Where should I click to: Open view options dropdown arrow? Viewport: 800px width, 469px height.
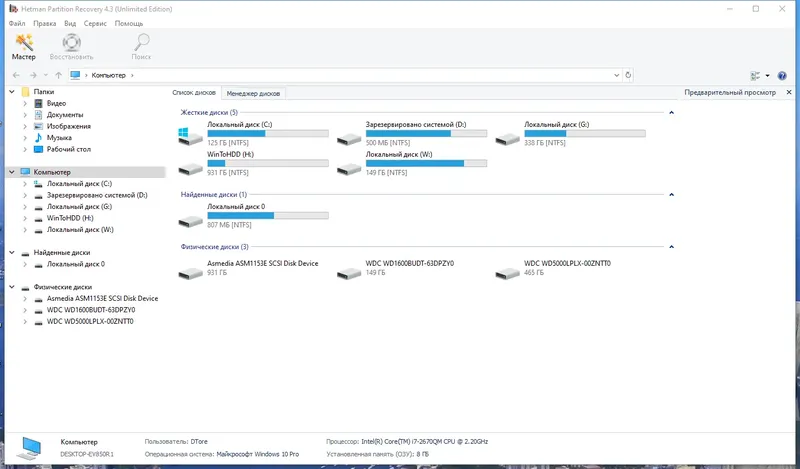(767, 76)
